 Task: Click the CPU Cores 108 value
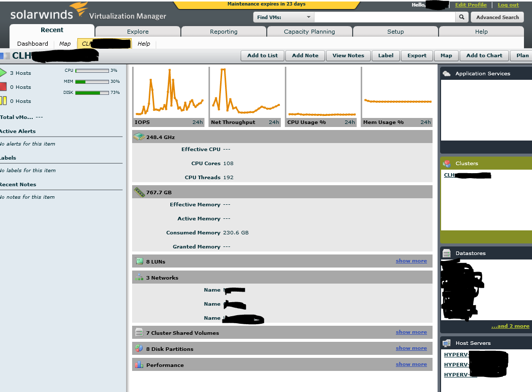pyautogui.click(x=229, y=163)
